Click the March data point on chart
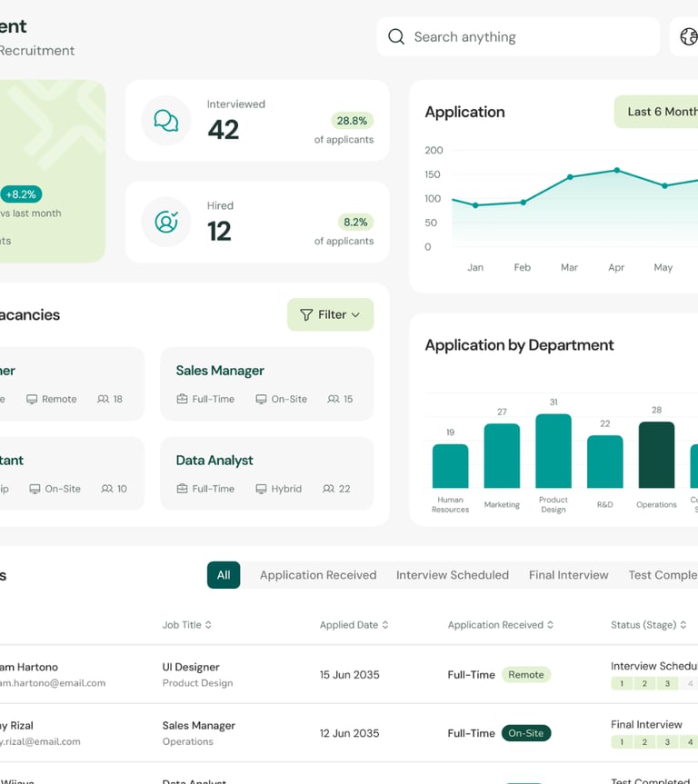This screenshot has width=698, height=784. click(x=570, y=177)
